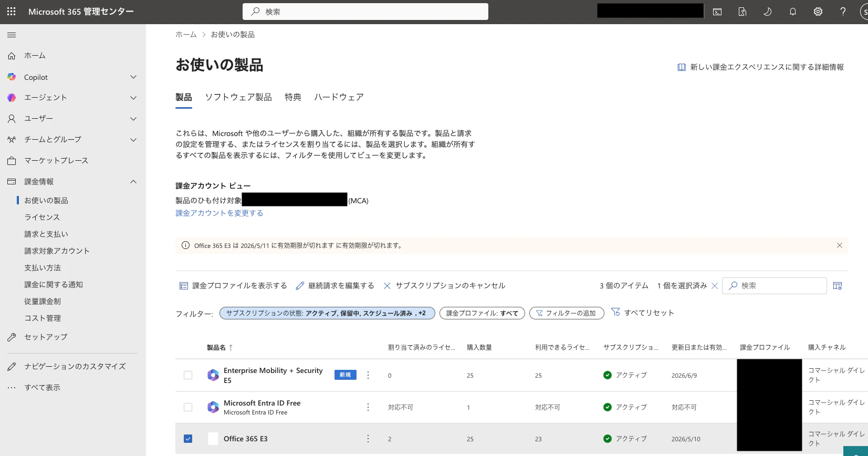Open コスト管理 in billing submenu

43,318
